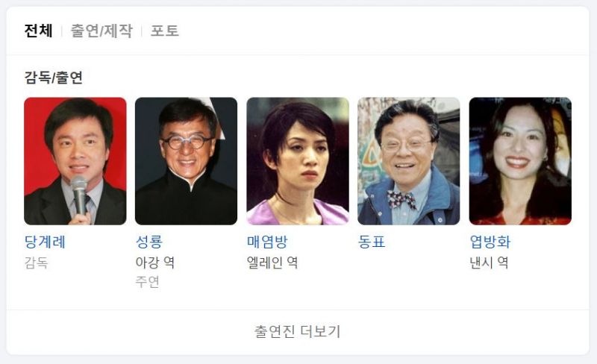Click the 동표 photo thumbnail
597x364 pixels.
[409, 161]
